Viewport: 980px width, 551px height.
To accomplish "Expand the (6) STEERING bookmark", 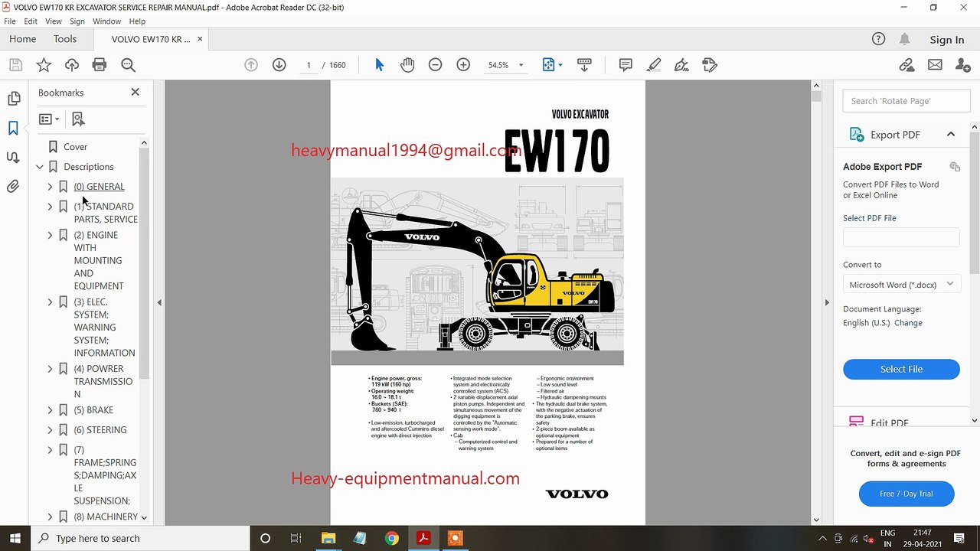I will tap(50, 430).
